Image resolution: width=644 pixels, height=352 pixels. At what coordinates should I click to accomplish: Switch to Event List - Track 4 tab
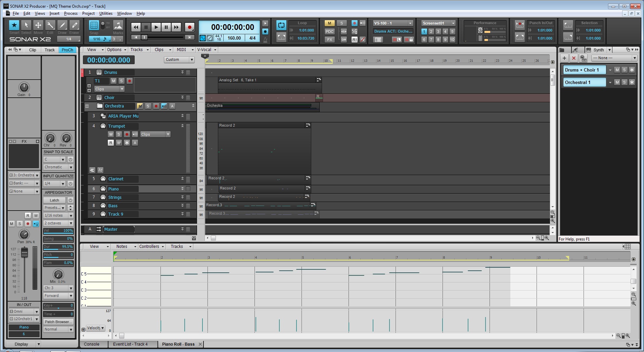(x=130, y=344)
